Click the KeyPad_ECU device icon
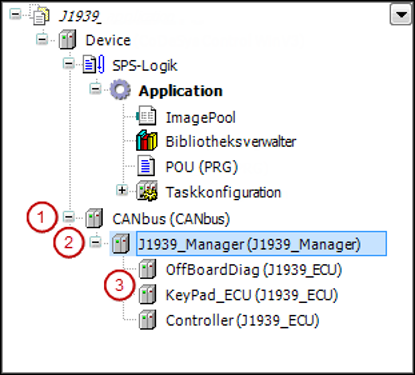The height and width of the screenshot is (375, 415). (147, 295)
